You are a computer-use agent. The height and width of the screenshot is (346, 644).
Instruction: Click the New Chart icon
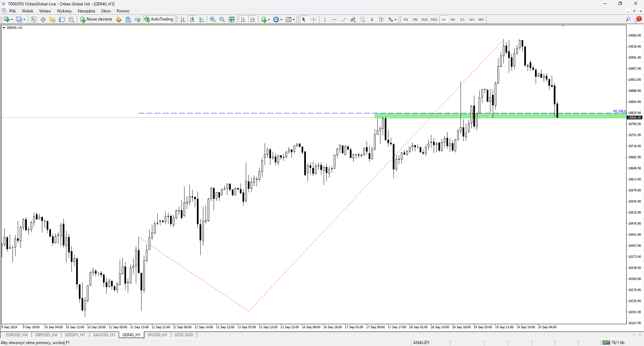(x=6, y=19)
